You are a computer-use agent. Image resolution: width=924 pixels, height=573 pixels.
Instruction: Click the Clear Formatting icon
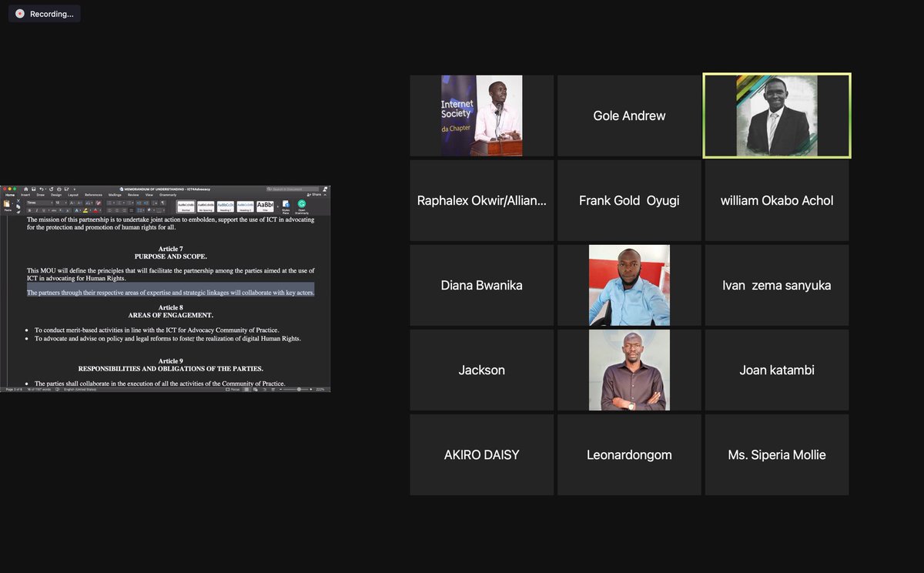[99, 203]
